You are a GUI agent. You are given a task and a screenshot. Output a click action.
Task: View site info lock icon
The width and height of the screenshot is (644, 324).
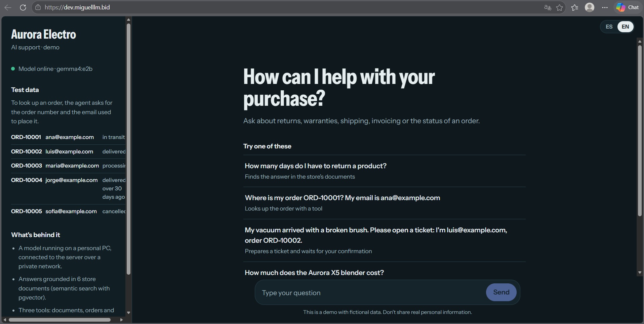click(38, 7)
